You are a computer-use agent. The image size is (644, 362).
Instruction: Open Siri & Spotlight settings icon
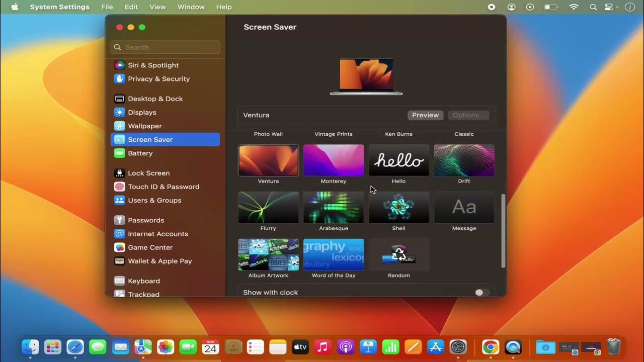tap(119, 65)
